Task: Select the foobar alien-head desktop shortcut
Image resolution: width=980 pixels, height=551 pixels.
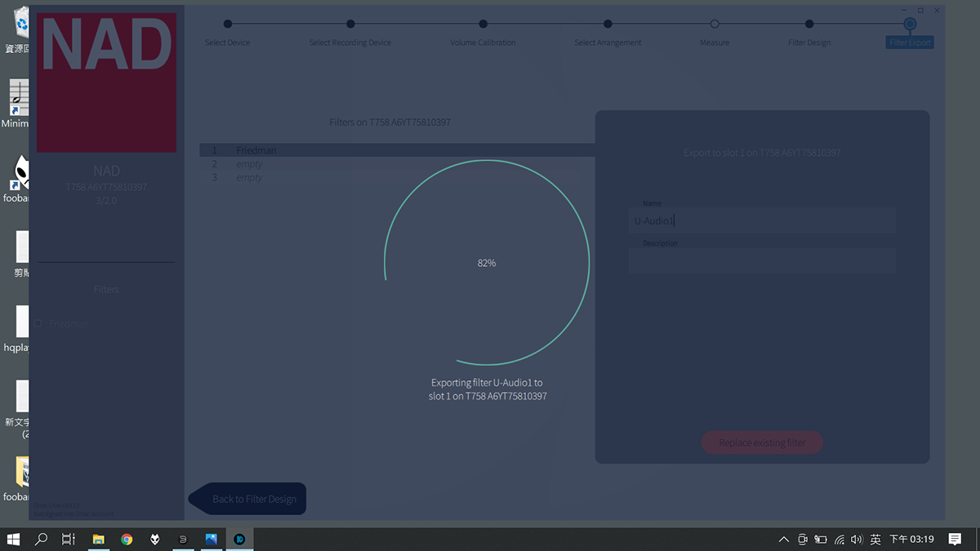Action: click(x=18, y=178)
